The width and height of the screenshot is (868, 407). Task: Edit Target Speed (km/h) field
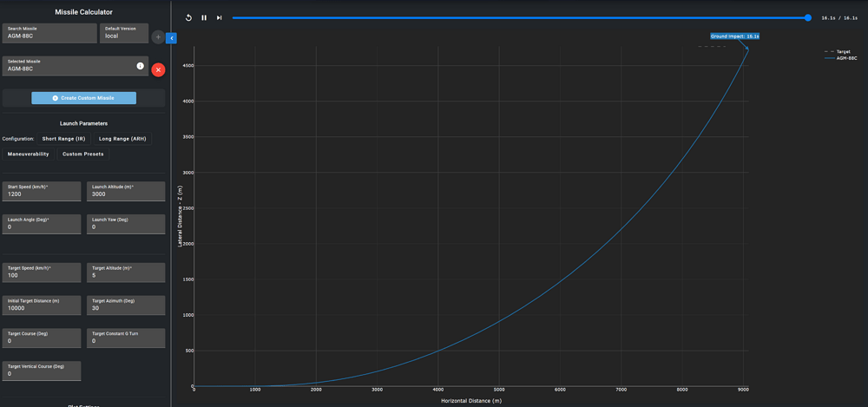pyautogui.click(x=42, y=272)
